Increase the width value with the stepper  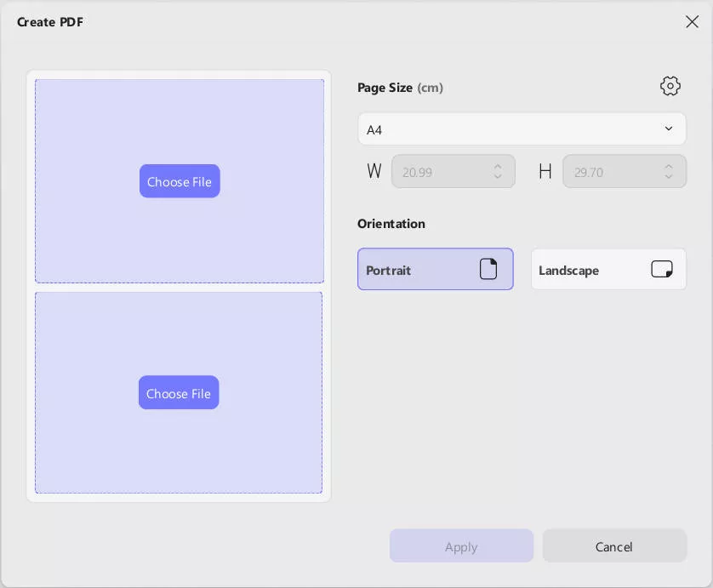pyautogui.click(x=498, y=167)
